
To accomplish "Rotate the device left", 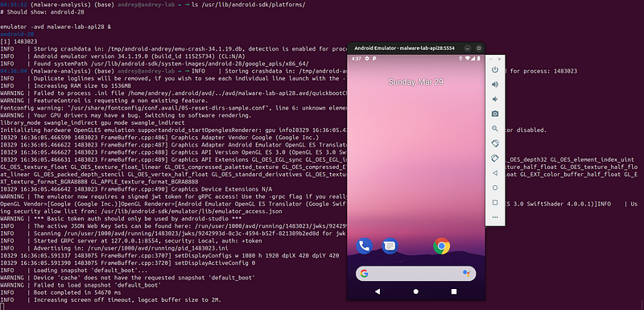I will (495, 143).
